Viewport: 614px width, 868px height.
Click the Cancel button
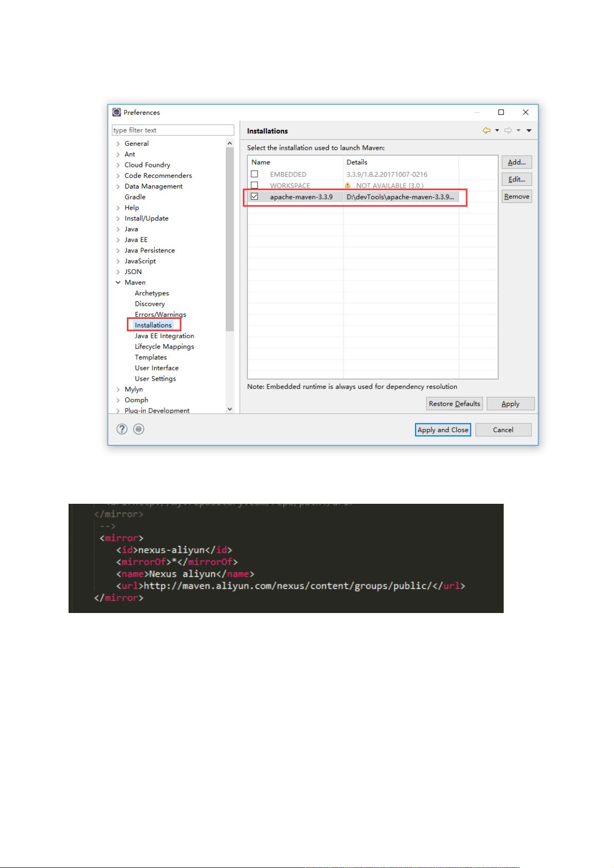503,430
